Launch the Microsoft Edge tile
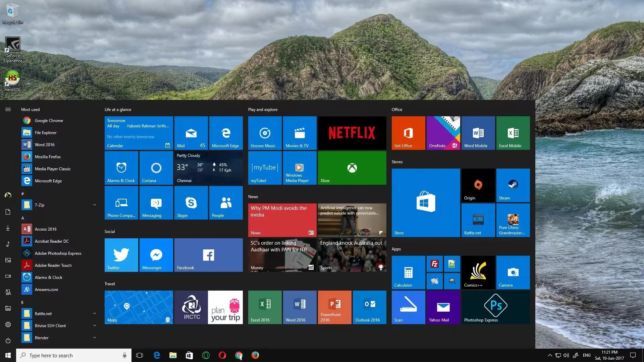This screenshot has width=644, height=362. tap(226, 133)
